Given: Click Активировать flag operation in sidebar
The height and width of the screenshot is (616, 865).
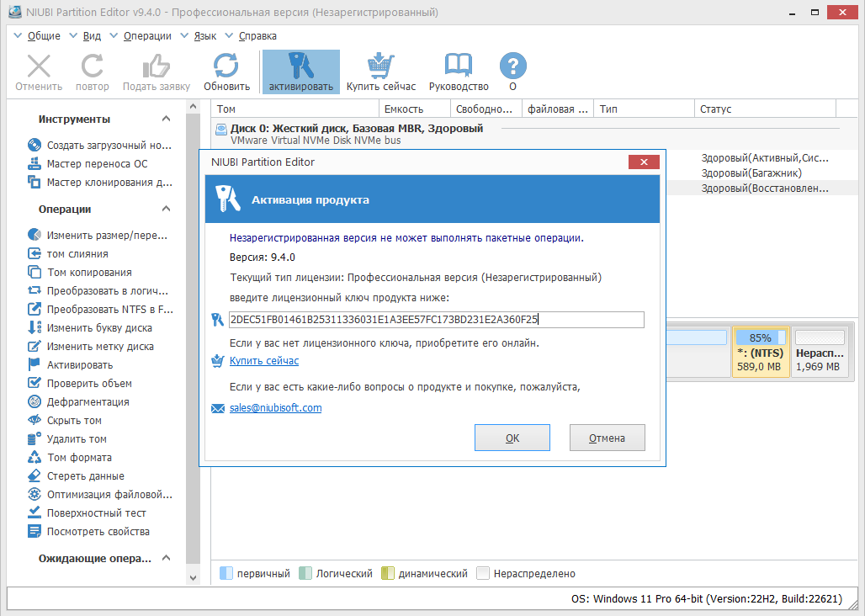Looking at the screenshot, I should pyautogui.click(x=70, y=364).
